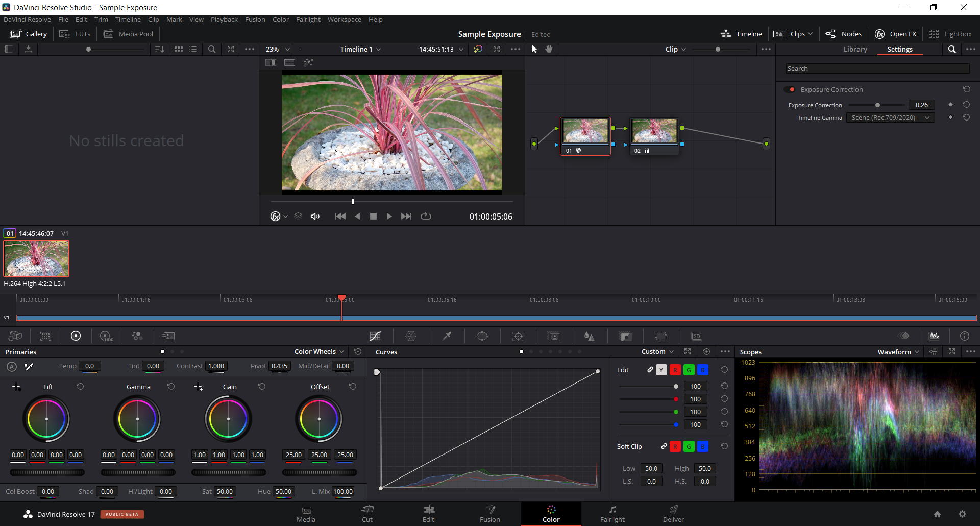This screenshot has height=526, width=980.
Task: Adjust the Exposure Correction slider
Action: click(877, 105)
